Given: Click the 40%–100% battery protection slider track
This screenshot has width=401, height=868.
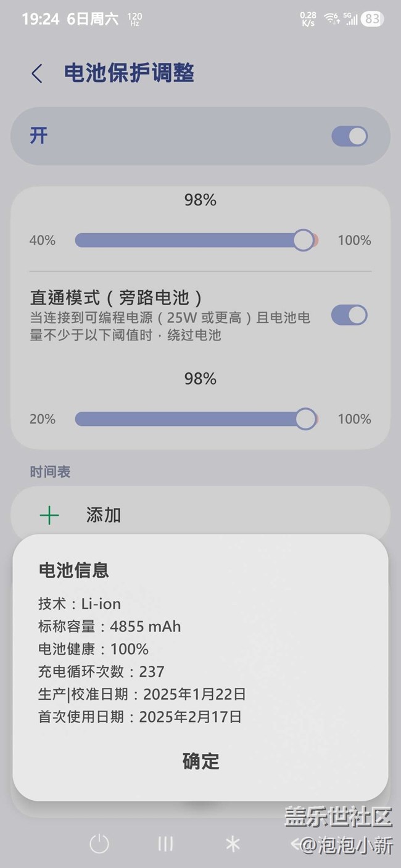Looking at the screenshot, I should [x=185, y=240].
